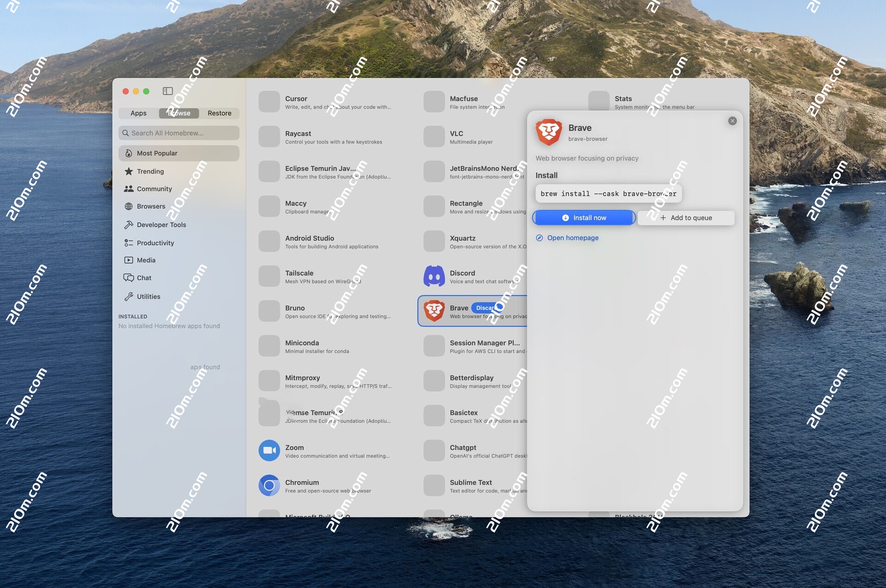886x588 pixels.
Task: Click the Productivity list icon
Action: click(129, 243)
